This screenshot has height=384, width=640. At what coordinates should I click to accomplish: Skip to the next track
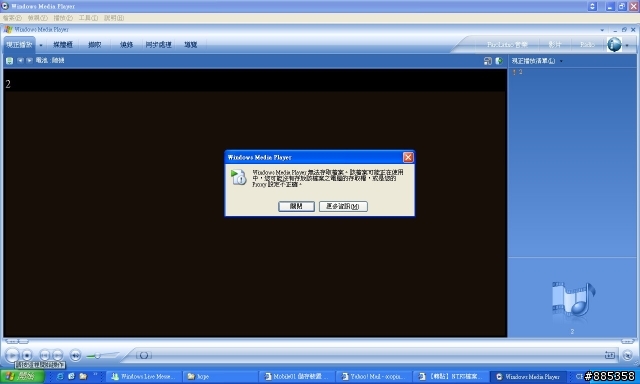58,355
